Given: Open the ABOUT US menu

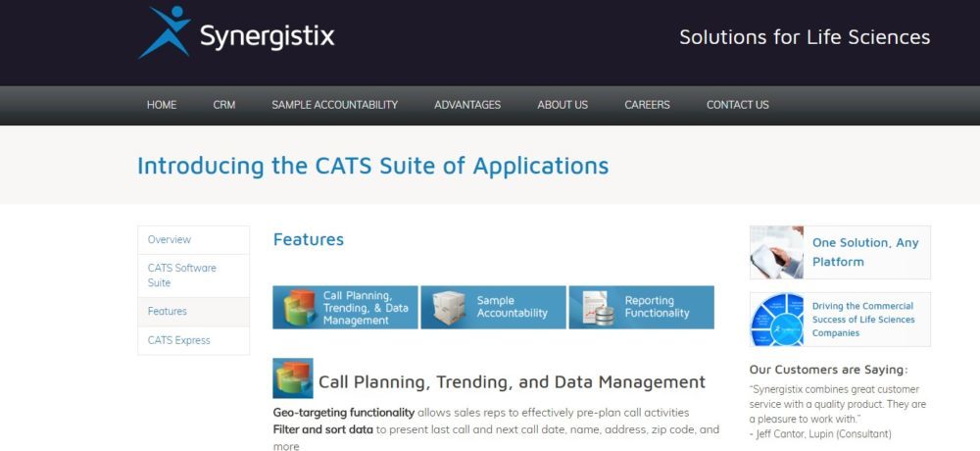Looking at the screenshot, I should (x=563, y=105).
